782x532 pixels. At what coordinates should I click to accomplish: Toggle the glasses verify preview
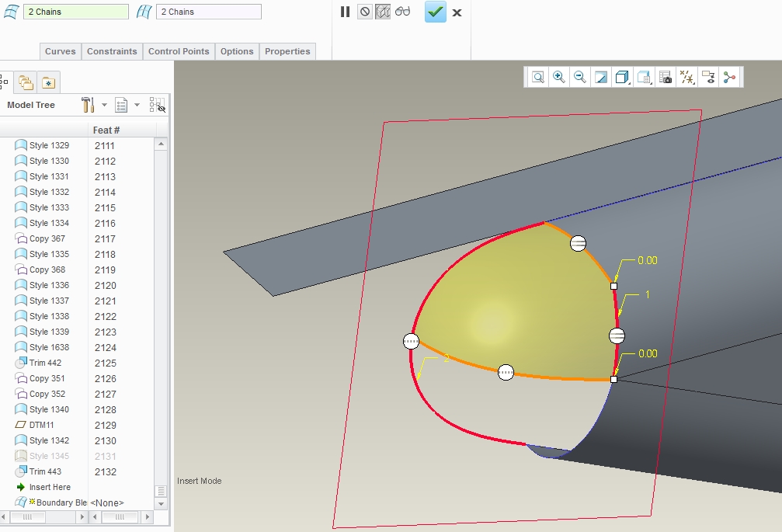pos(402,12)
